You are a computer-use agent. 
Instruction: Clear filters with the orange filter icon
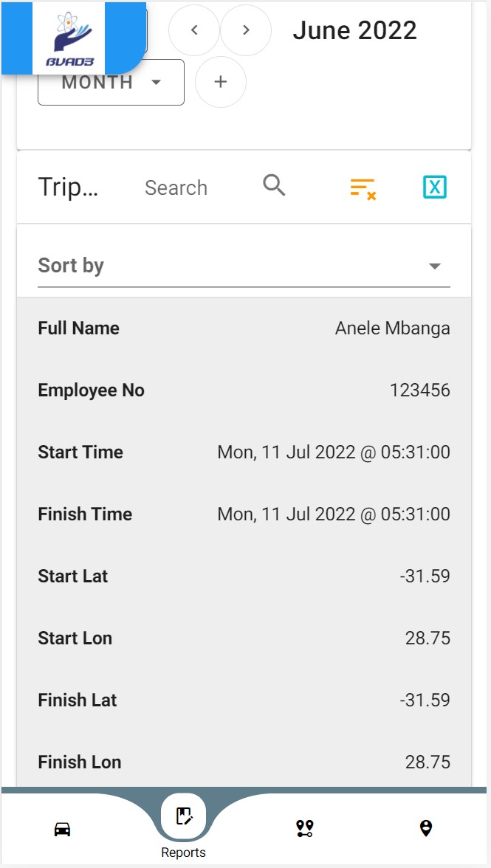pos(363,188)
